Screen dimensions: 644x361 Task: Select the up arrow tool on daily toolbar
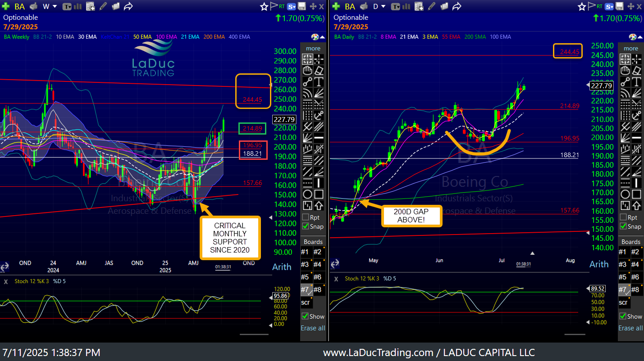(636, 205)
